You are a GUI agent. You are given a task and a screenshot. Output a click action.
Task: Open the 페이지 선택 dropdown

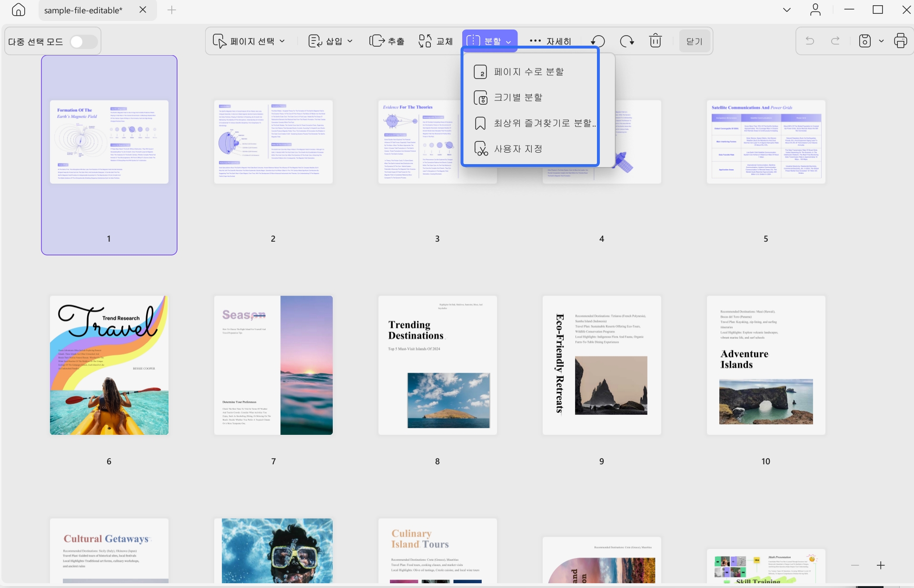click(x=249, y=41)
